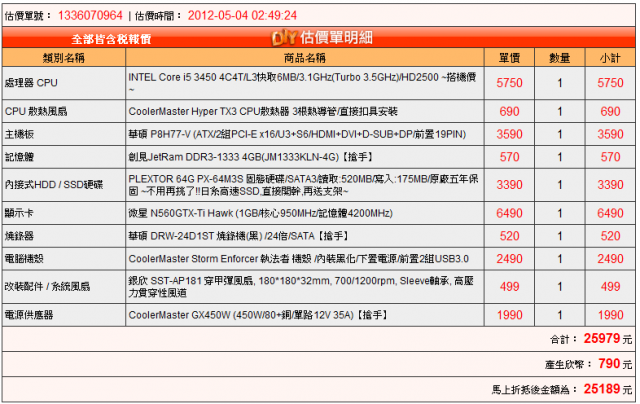640x404 pixels.
Task: Click unit price 3590 for the motherboard
Action: point(509,134)
